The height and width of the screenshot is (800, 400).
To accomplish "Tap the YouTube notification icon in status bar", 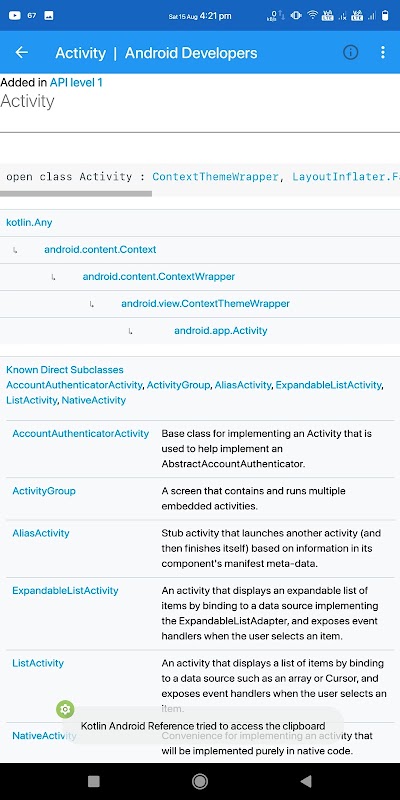I will tap(15, 16).
